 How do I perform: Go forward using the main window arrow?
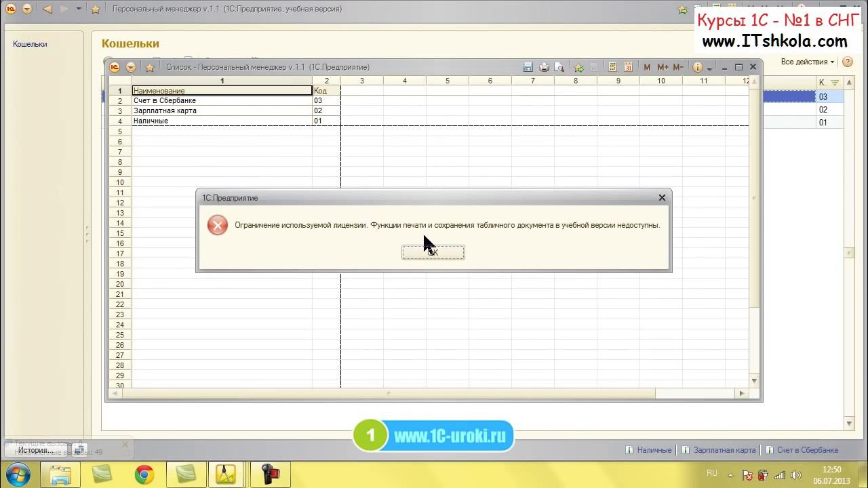click(x=65, y=9)
